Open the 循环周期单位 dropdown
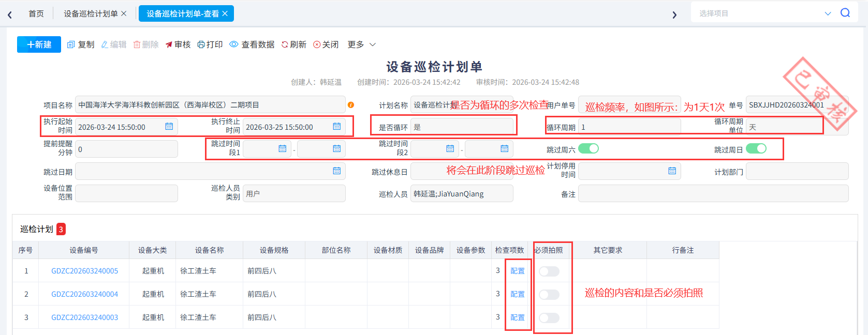Image resolution: width=868 pixels, height=335 pixels. tap(797, 127)
